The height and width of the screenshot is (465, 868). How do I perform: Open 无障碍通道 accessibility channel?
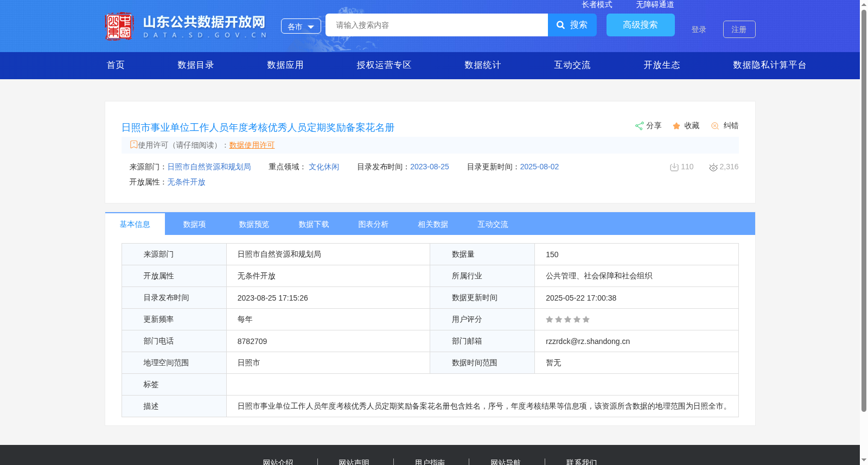(655, 4)
